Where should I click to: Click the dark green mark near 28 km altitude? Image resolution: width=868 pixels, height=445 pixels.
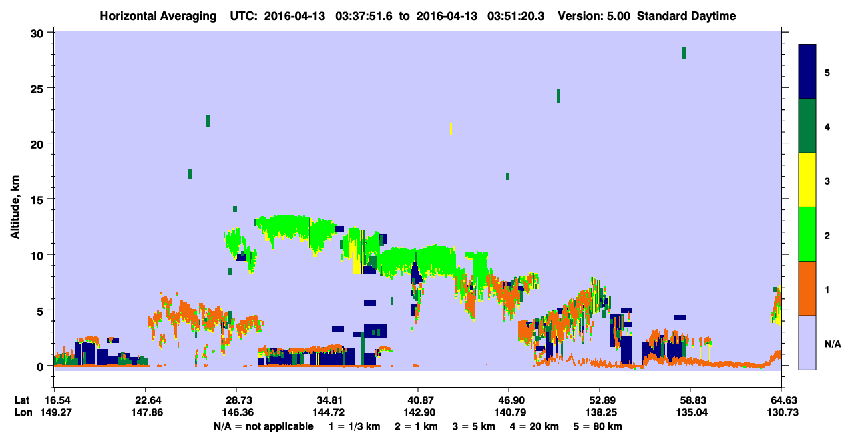(x=684, y=53)
